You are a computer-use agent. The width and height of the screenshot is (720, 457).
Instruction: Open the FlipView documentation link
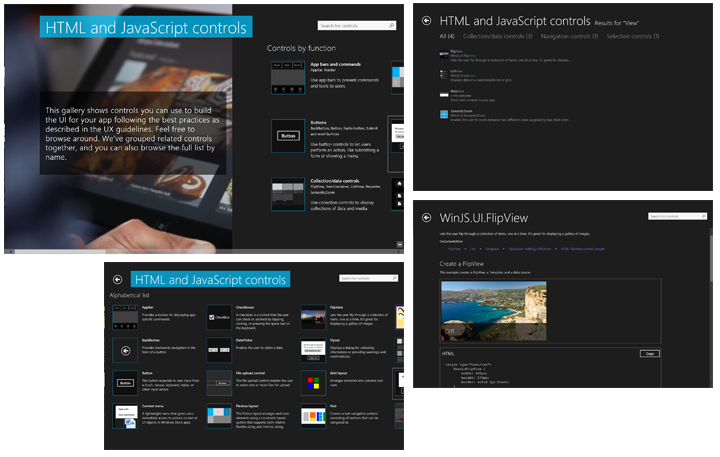click(x=454, y=248)
